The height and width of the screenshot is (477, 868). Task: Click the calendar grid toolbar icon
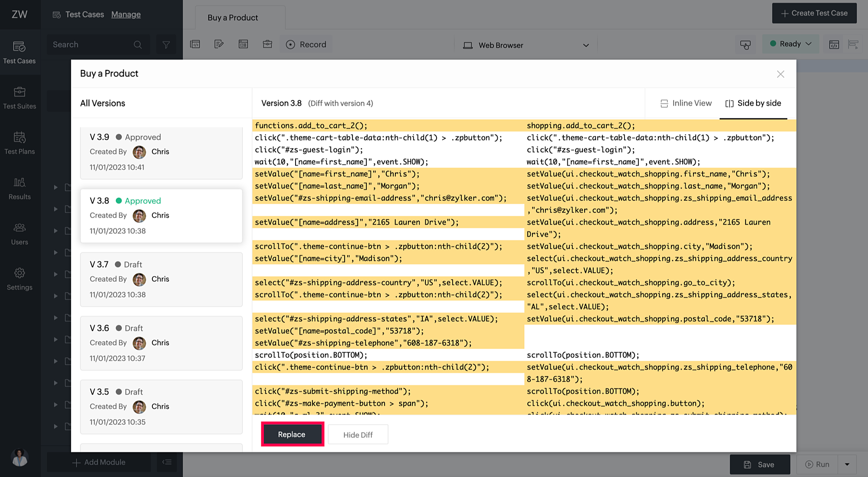243,44
